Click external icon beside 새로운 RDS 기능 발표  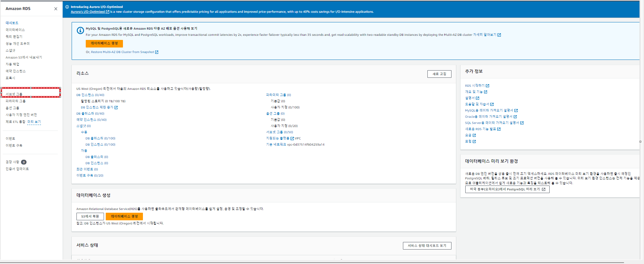pos(499,129)
